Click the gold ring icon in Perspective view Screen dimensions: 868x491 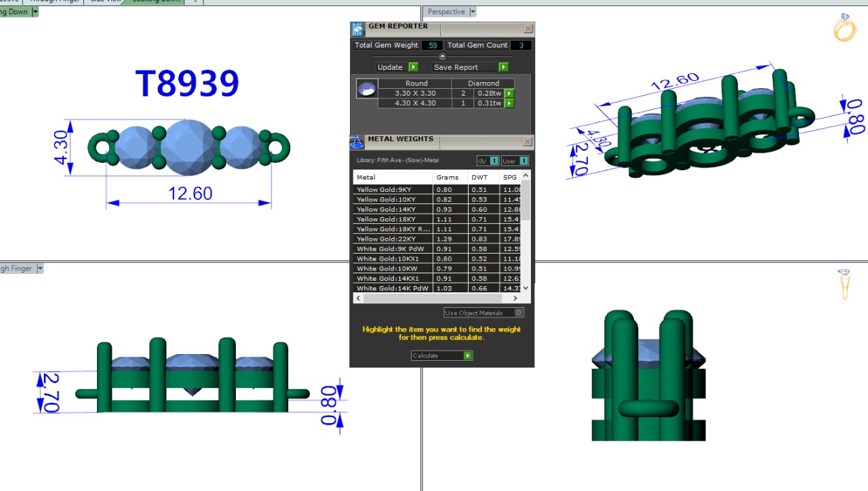[x=844, y=28]
